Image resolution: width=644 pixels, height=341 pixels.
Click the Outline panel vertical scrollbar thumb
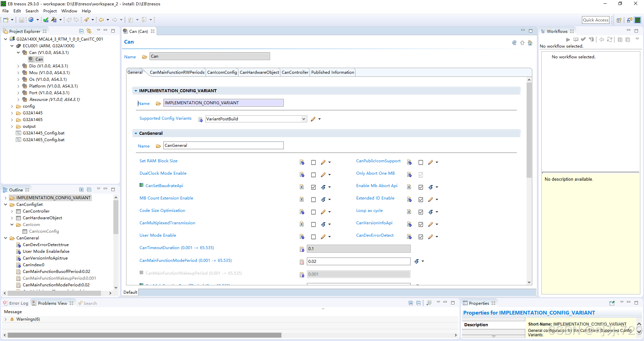tap(116, 217)
